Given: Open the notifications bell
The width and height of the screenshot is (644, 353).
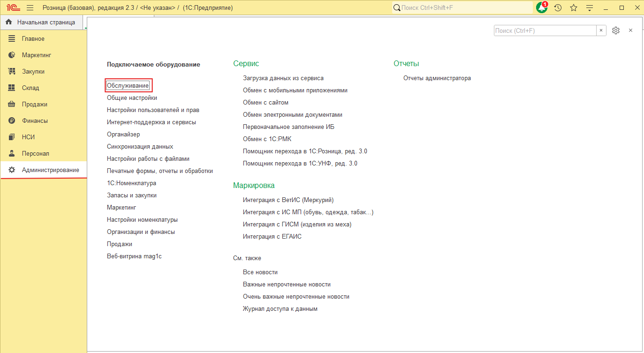Looking at the screenshot, I should pos(542,8).
